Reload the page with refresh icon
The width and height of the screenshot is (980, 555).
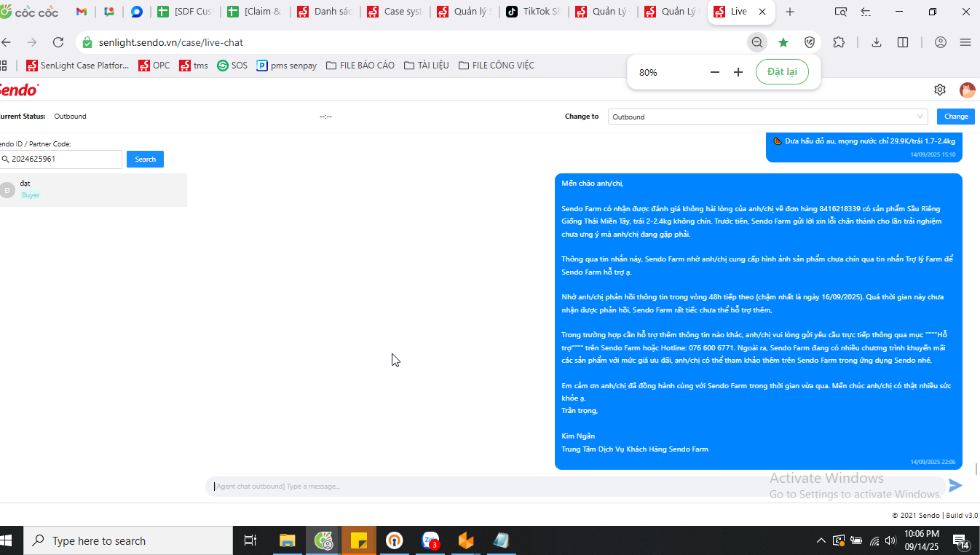click(58, 42)
